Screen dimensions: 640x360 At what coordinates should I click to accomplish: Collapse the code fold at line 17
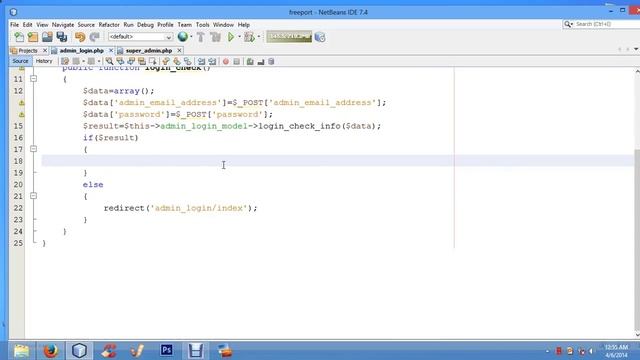pyautogui.click(x=33, y=149)
